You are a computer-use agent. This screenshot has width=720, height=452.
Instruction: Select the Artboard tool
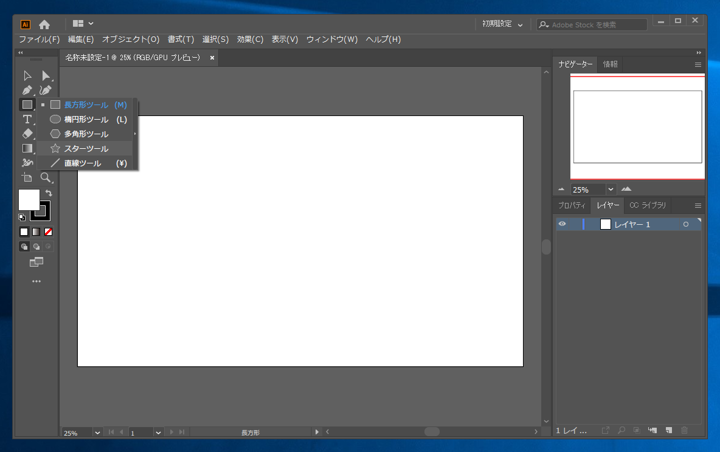tap(27, 177)
